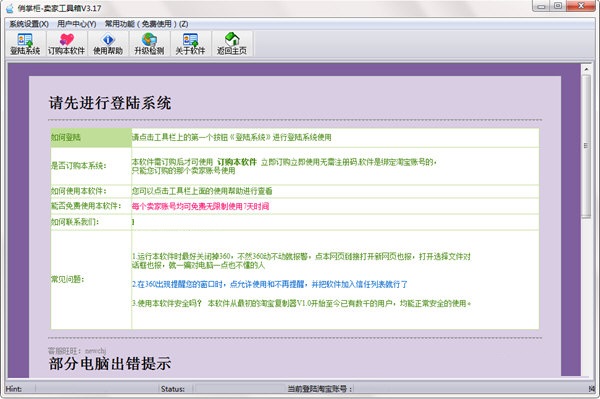Click the 是否订购本系统 row label
This screenshot has height=399, width=600.
point(79,166)
